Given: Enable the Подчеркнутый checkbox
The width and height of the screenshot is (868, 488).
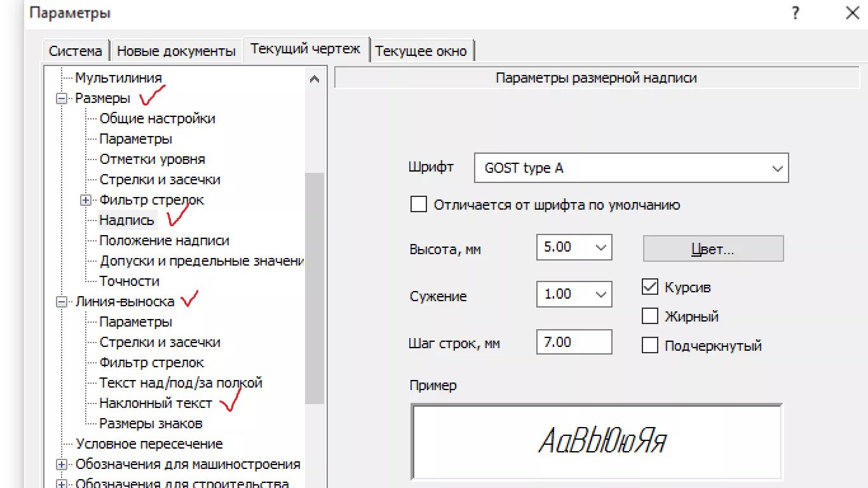Looking at the screenshot, I should pyautogui.click(x=649, y=346).
